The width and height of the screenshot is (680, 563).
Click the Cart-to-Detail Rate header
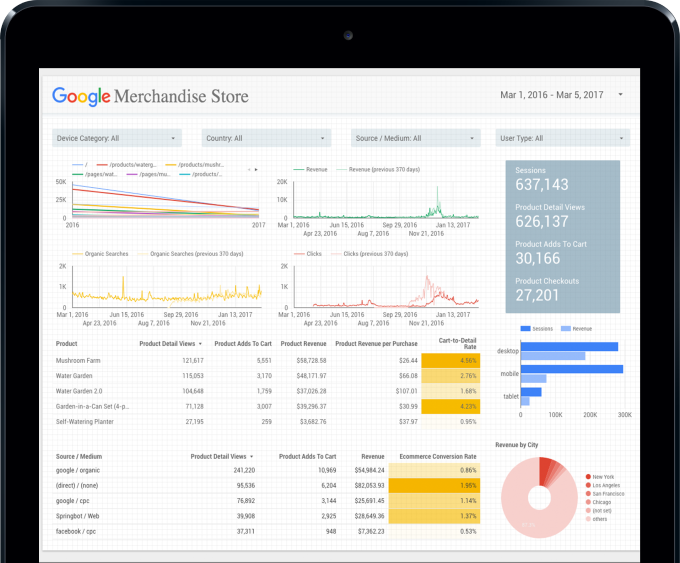click(x=457, y=344)
